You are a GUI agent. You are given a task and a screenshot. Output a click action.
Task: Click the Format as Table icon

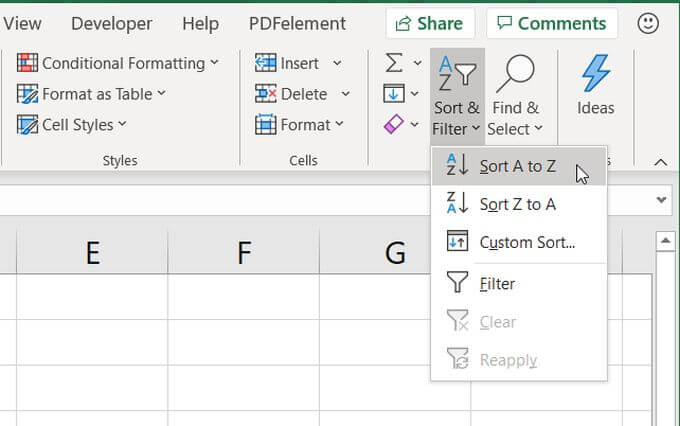[27, 94]
